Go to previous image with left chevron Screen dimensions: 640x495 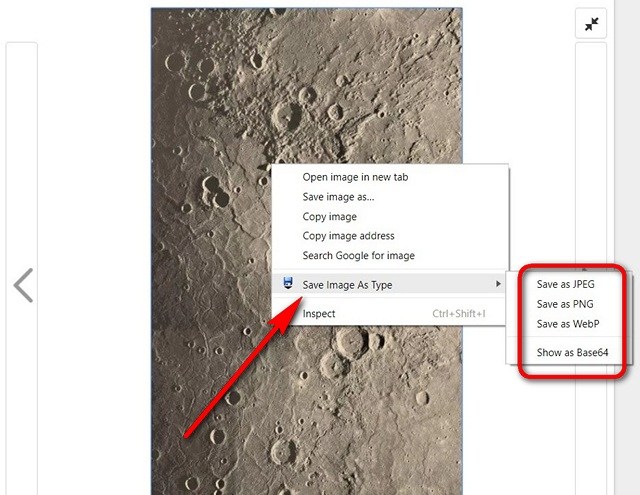tap(23, 285)
